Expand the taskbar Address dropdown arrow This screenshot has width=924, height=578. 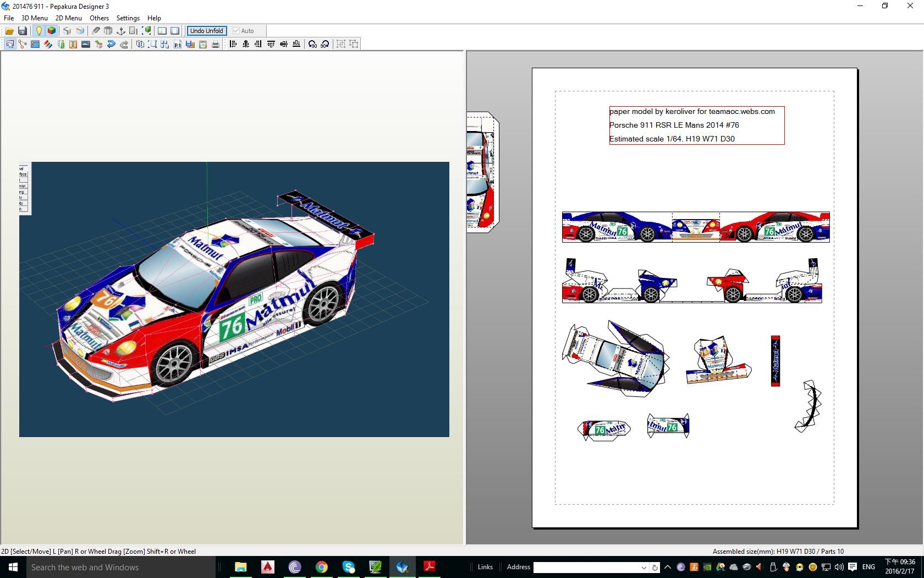tap(643, 568)
